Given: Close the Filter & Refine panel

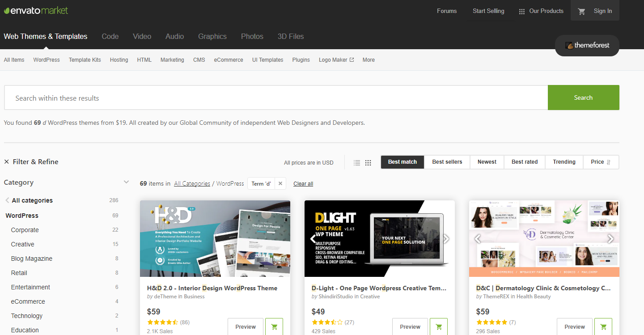Looking at the screenshot, I should click(7, 162).
